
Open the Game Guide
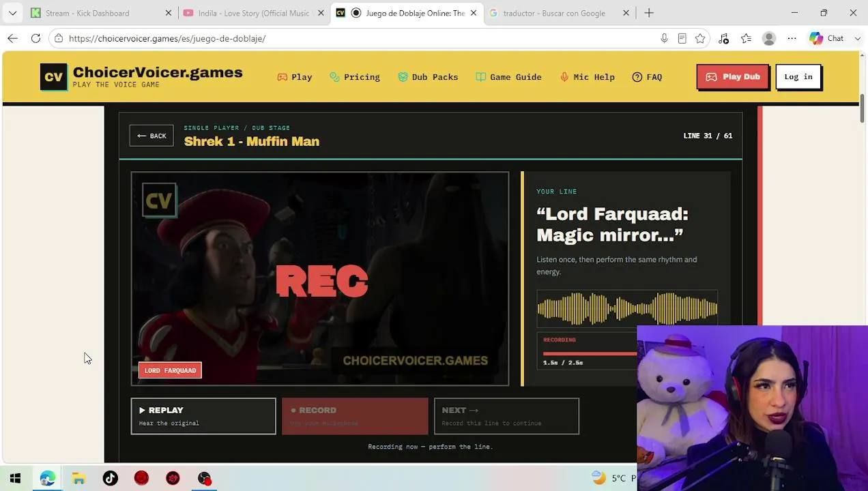pos(508,77)
